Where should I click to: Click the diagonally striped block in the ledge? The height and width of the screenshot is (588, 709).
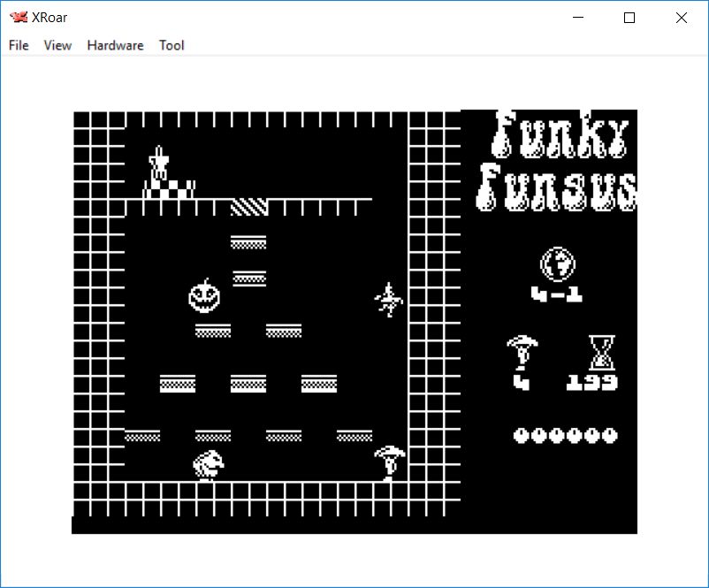tap(248, 207)
